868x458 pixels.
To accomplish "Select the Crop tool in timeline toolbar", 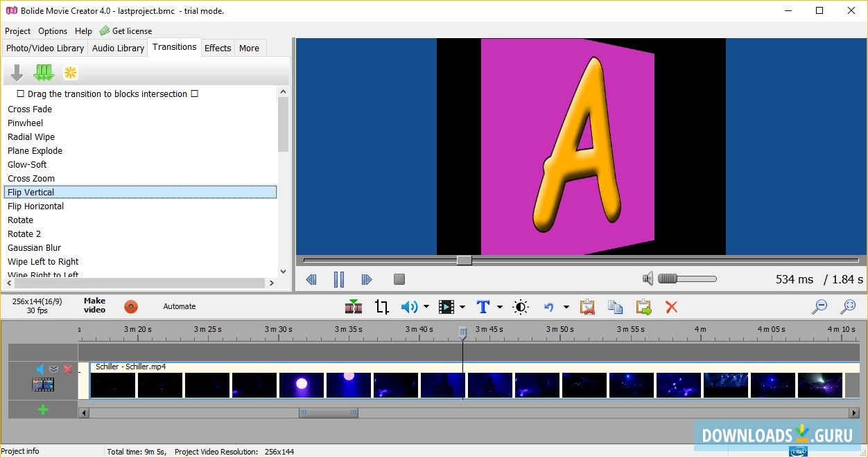I will coord(382,307).
